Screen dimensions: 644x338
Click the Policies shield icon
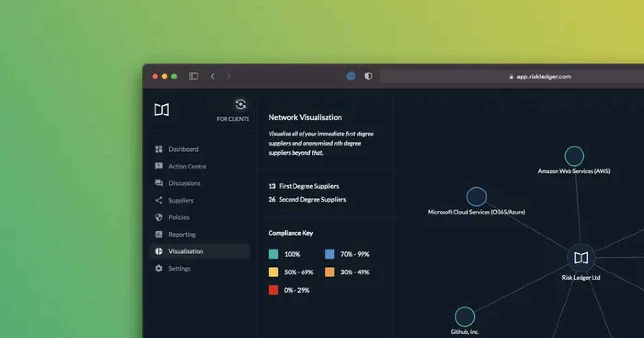tap(159, 217)
